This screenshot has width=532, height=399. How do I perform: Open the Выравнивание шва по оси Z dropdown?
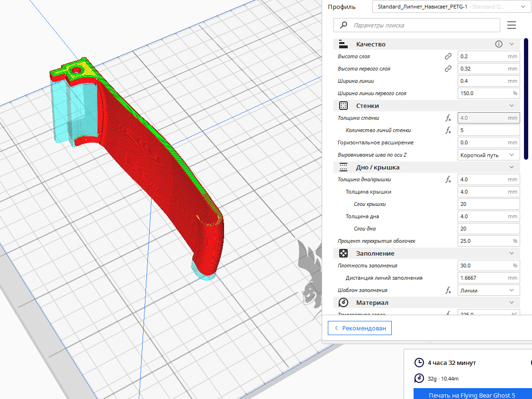tap(488, 155)
